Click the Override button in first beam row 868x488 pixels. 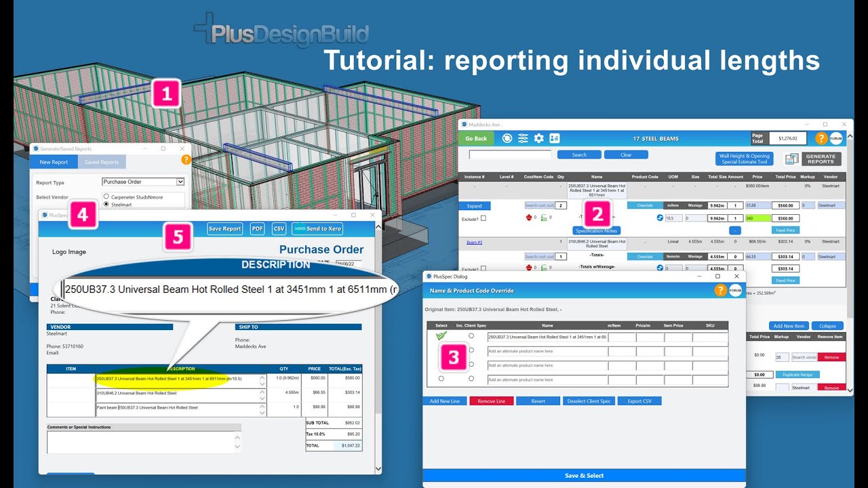(644, 205)
